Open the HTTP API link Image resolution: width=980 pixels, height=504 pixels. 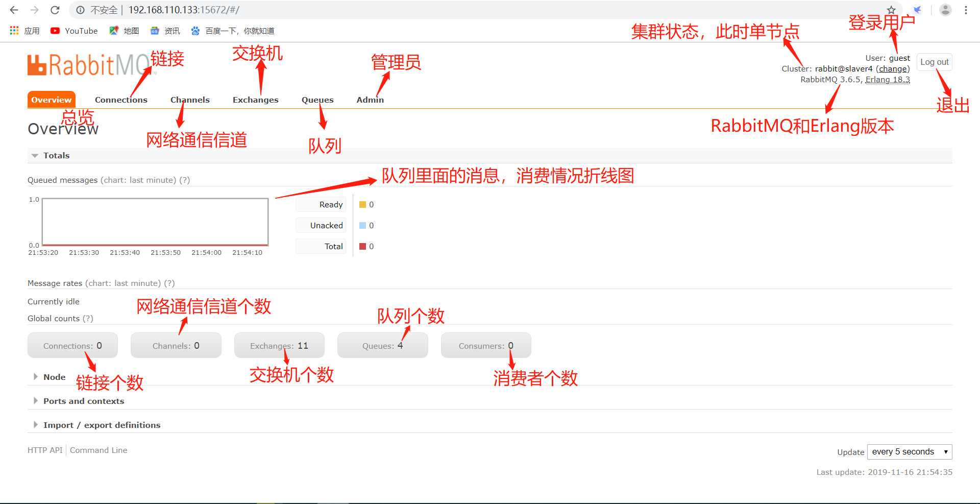pos(45,450)
